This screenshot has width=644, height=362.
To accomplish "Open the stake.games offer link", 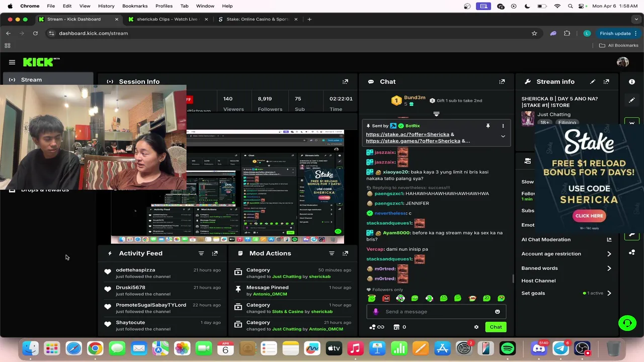I will pos(413,141).
